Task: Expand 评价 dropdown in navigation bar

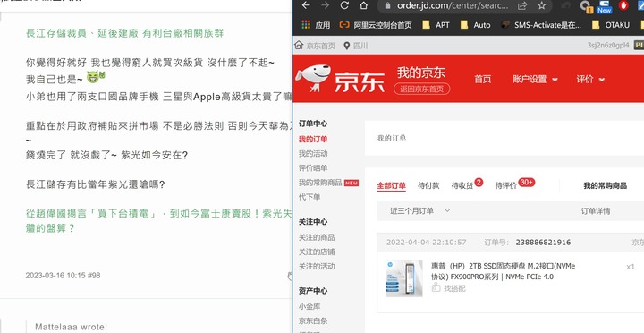Action: pyautogui.click(x=590, y=80)
